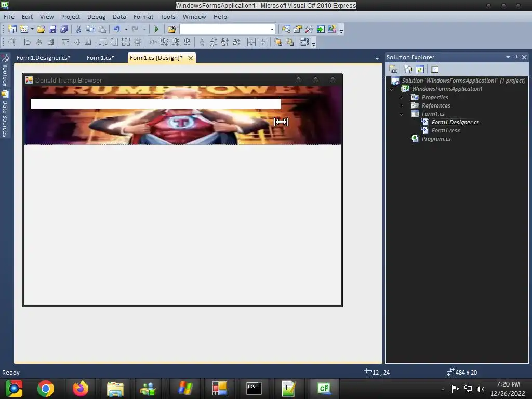The width and height of the screenshot is (532, 399).
Task: Click the New Project toolbar icon
Action: pos(12,29)
